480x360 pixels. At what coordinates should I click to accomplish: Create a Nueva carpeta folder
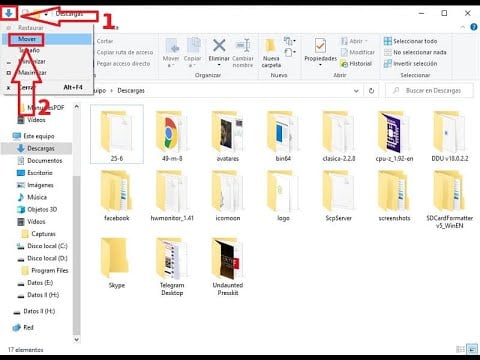(x=271, y=53)
